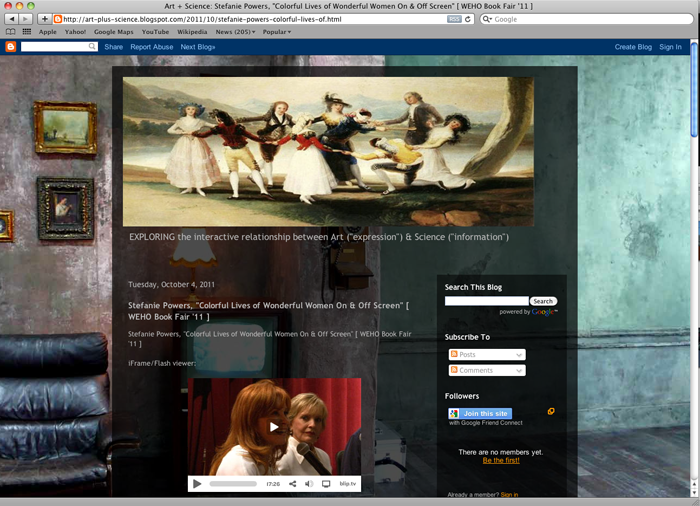Image resolution: width=700 pixels, height=506 pixels.
Task: Click Create Blog link
Action: click(633, 47)
